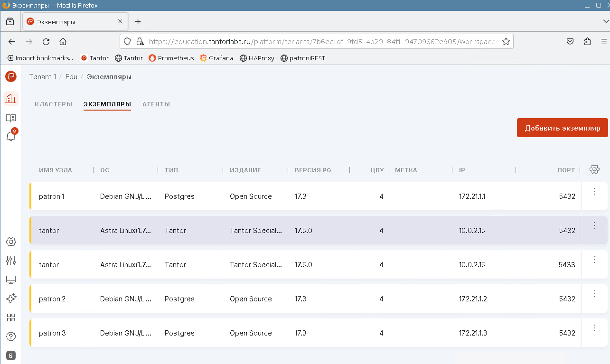Open the book documentation icon in sidebar
Viewport: 610px width, 364px height.
(10, 118)
